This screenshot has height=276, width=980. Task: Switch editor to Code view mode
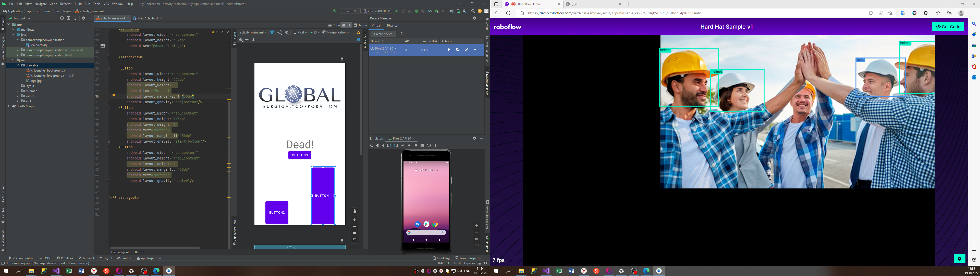pyautogui.click(x=334, y=25)
